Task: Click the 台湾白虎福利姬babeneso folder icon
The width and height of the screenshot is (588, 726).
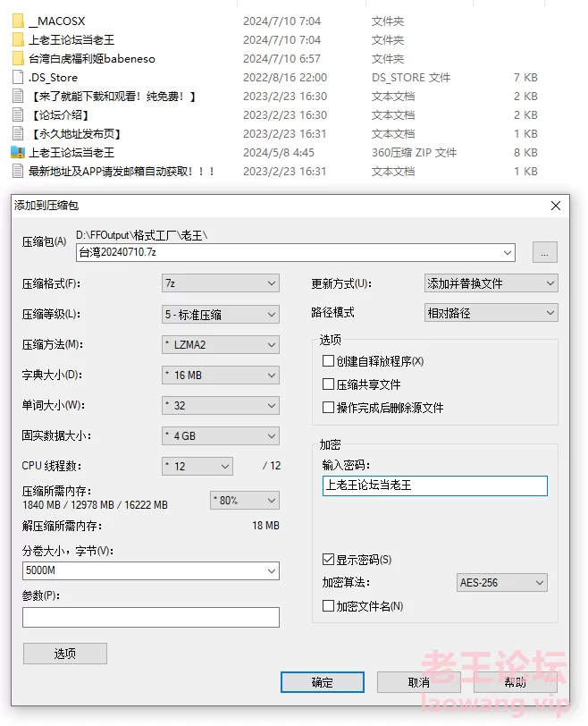Action: pyautogui.click(x=18, y=58)
